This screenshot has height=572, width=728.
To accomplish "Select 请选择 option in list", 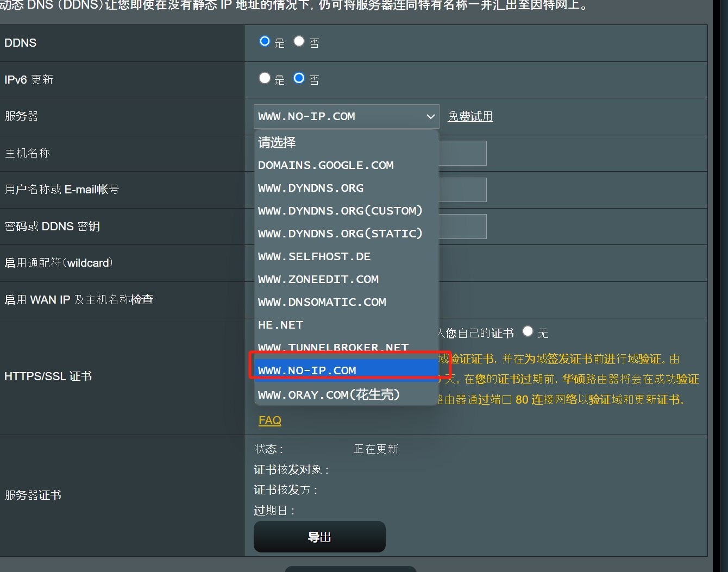I will click(x=346, y=142).
